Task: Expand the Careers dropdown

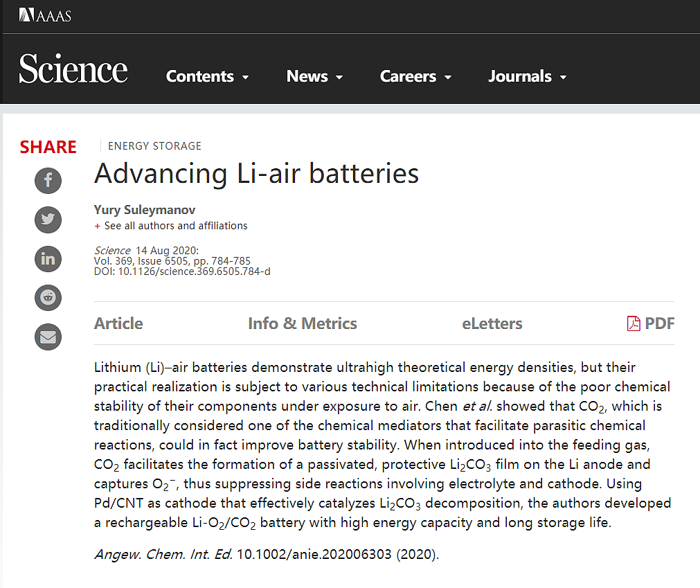Action: click(415, 77)
